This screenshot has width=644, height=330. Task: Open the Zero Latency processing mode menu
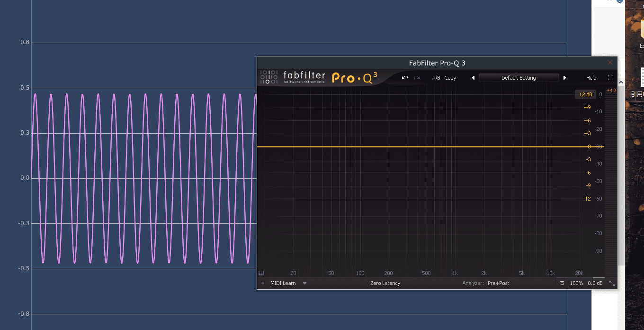[385, 283]
